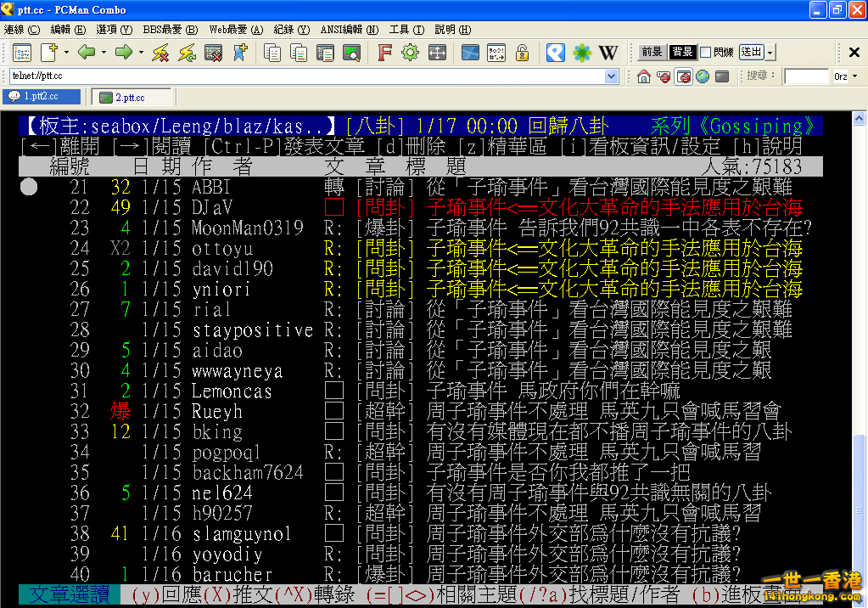Expand the address bar dropdown
The width and height of the screenshot is (868, 608).
[611, 76]
